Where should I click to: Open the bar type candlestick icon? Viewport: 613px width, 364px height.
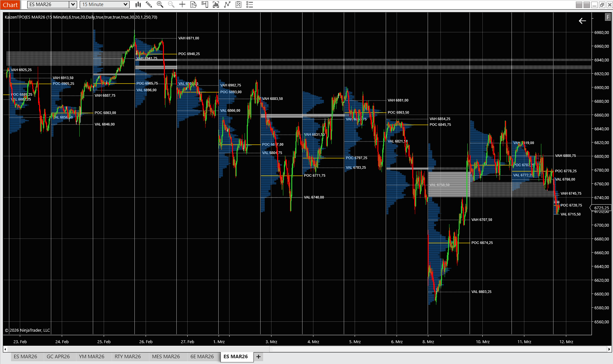coord(138,4)
